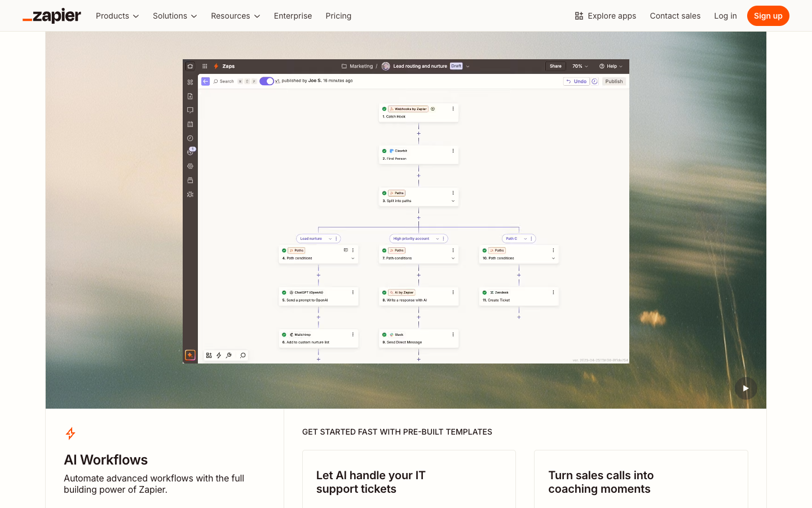Open three-dot menu on Create Ticket step
This screenshot has width=812, height=508.
point(553,292)
